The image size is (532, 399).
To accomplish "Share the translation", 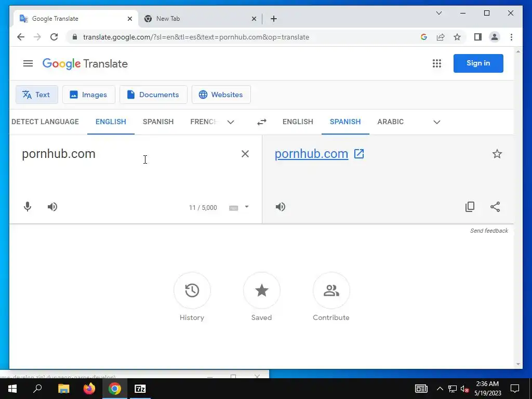I will (x=495, y=207).
